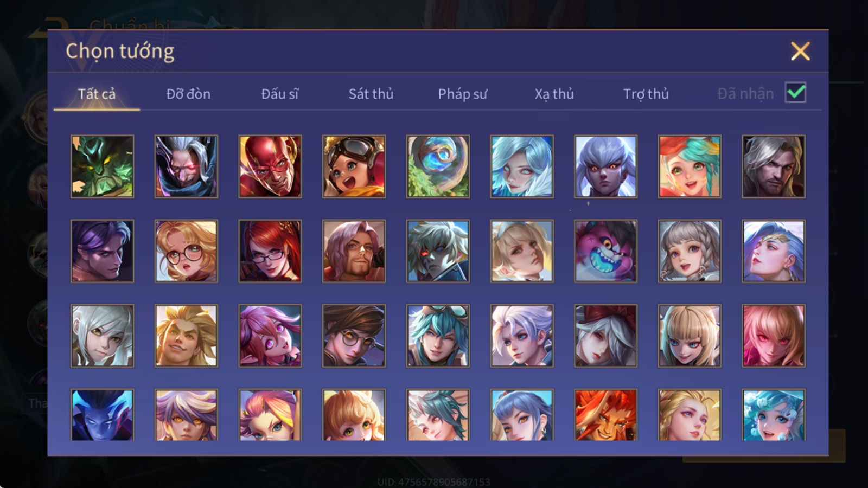Select the green leafy forest monster hero
This screenshot has height=488, width=868.
(102, 166)
